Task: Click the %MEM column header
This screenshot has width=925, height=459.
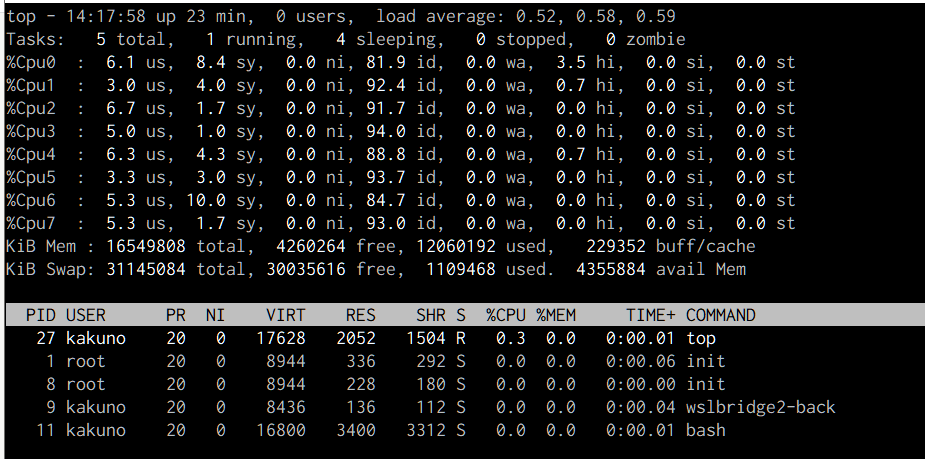Action: (556, 315)
